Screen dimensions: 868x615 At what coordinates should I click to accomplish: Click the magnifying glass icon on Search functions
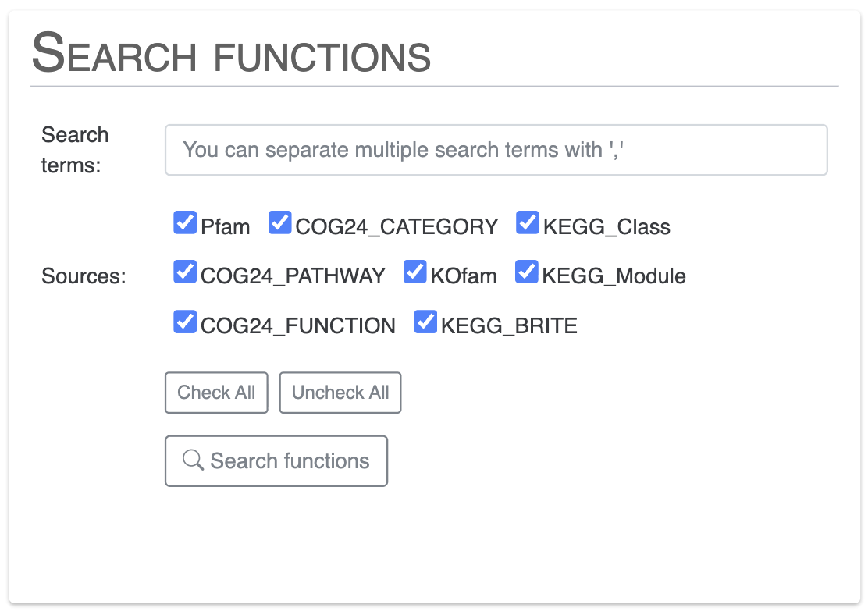point(192,460)
